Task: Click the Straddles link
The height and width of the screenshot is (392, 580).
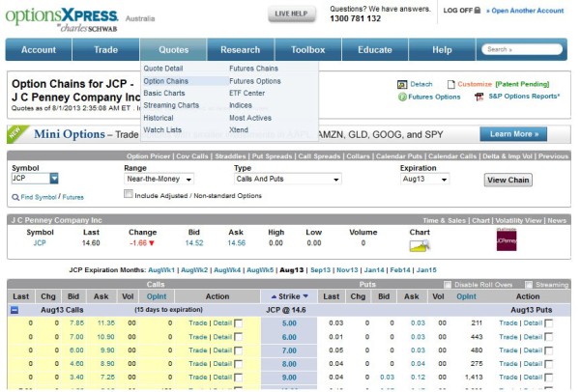Action: pyautogui.click(x=230, y=156)
